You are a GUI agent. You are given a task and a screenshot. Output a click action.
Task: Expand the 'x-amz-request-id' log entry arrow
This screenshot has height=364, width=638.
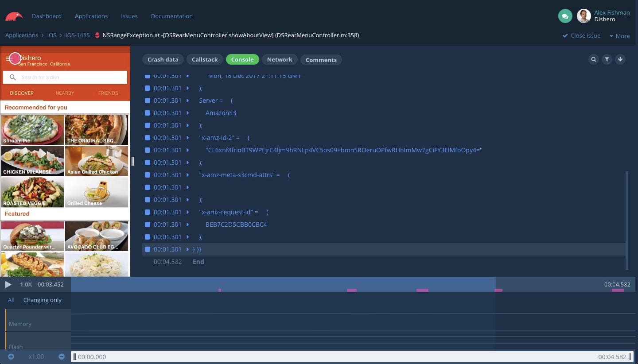point(188,212)
